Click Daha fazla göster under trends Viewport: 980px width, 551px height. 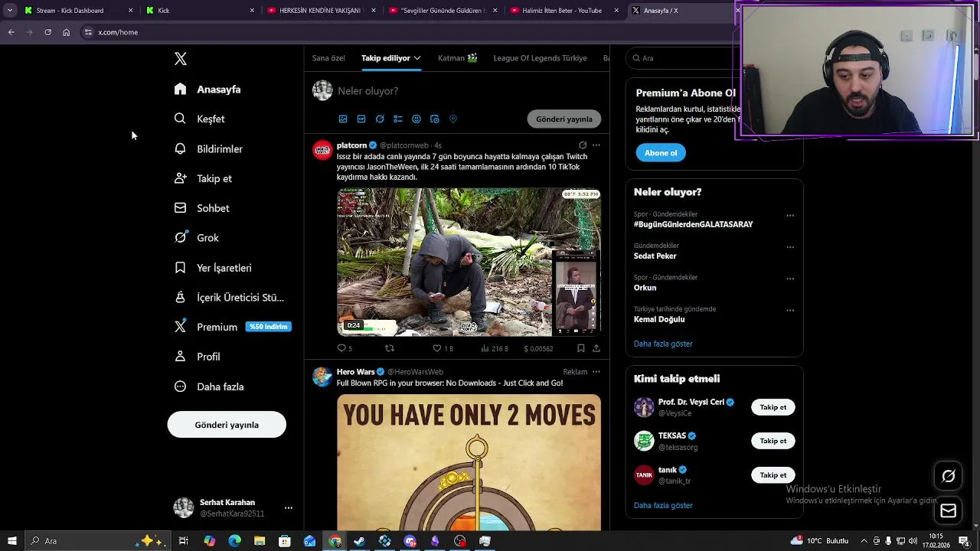click(663, 344)
